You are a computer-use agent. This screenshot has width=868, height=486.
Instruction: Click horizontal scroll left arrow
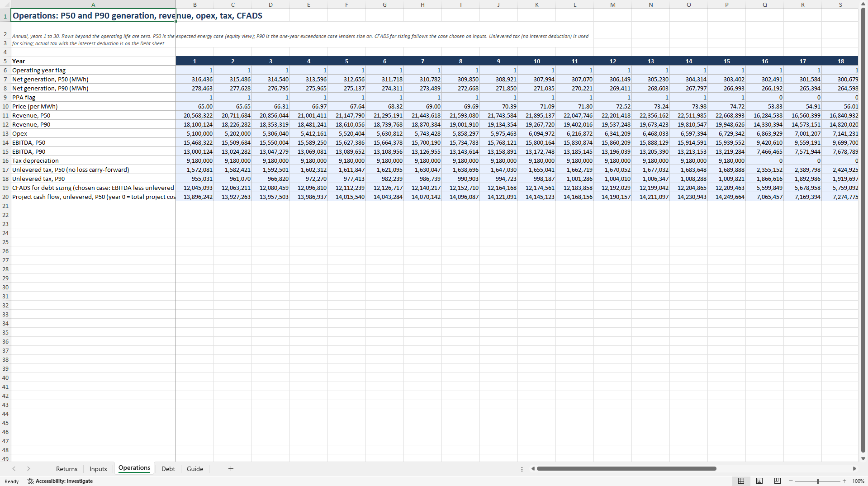[533, 469]
